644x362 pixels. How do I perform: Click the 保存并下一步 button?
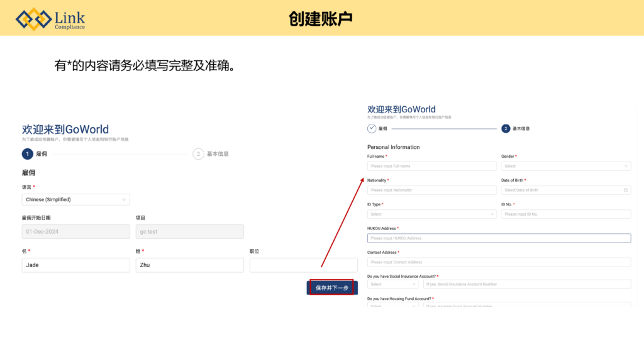click(x=331, y=288)
